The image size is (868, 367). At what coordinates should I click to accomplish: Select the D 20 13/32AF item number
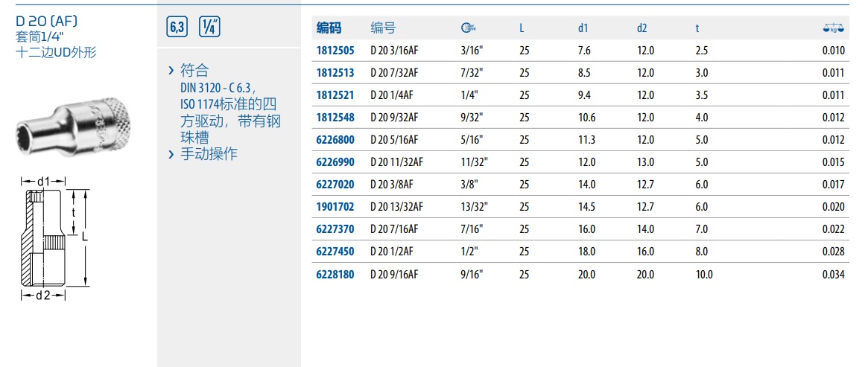point(396,207)
